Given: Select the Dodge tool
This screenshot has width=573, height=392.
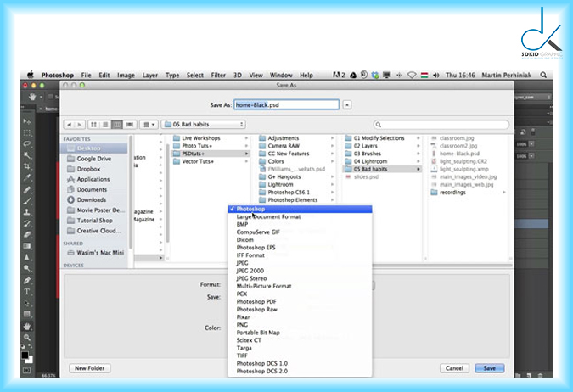Looking at the screenshot, I should coord(26,268).
